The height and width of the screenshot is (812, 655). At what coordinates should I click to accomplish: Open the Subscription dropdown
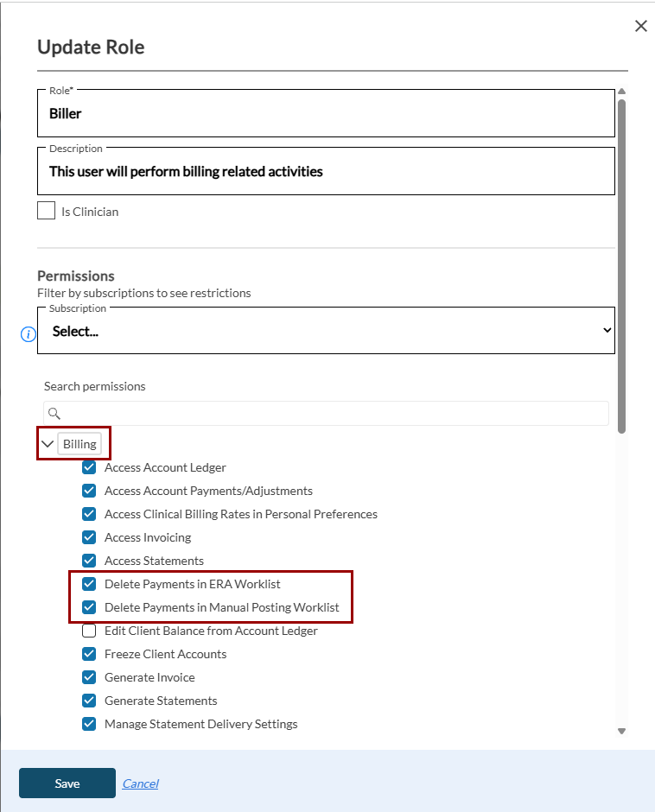(x=326, y=331)
